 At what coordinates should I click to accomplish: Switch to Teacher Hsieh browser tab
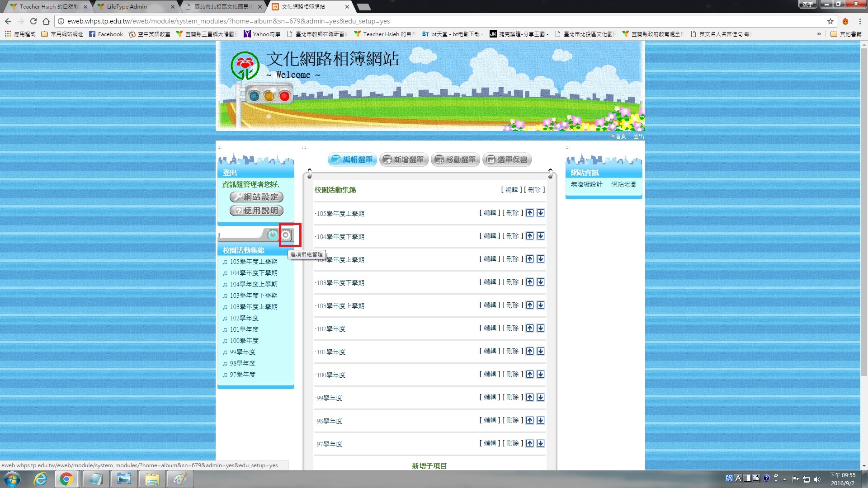click(47, 6)
